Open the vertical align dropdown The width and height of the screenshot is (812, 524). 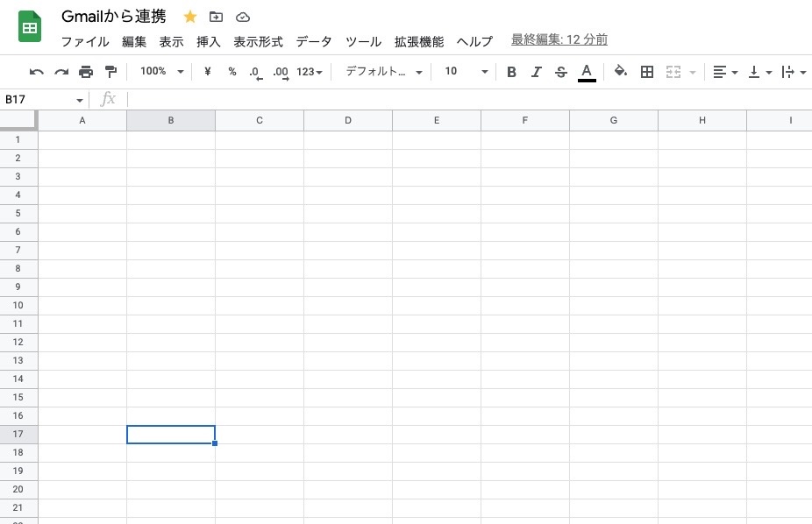tap(759, 72)
